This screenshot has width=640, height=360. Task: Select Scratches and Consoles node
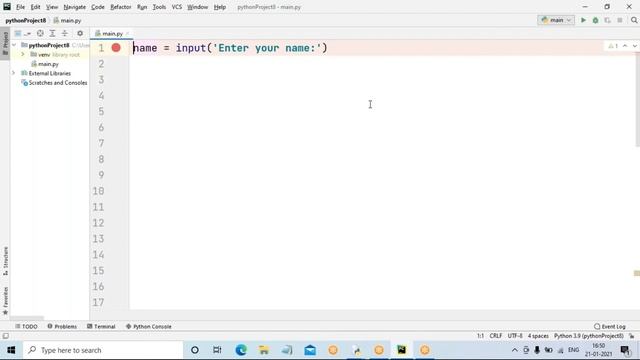(x=54, y=82)
